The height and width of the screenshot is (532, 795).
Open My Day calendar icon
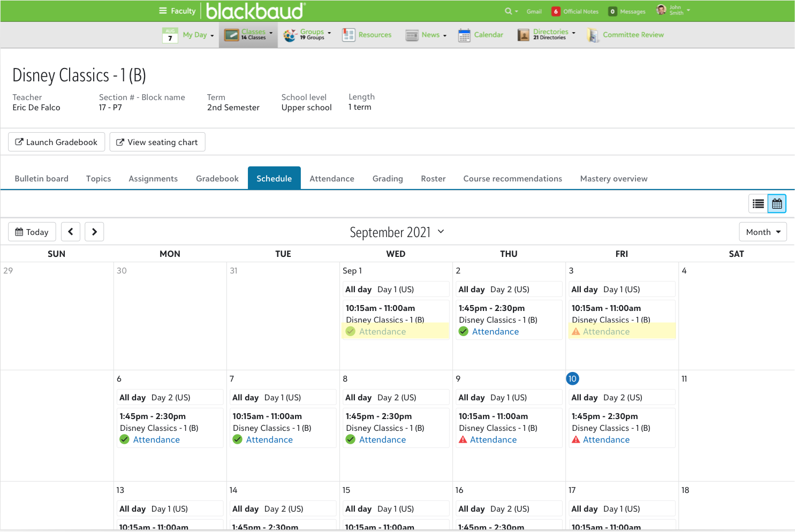tap(170, 35)
